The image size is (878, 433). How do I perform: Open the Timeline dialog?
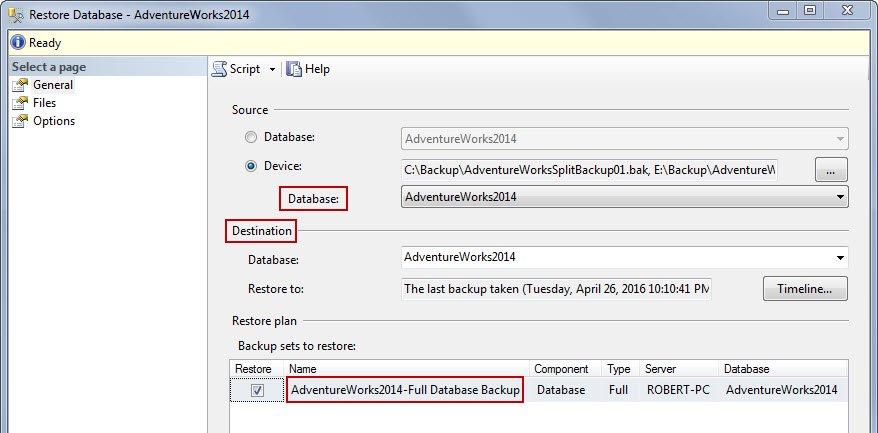click(805, 289)
